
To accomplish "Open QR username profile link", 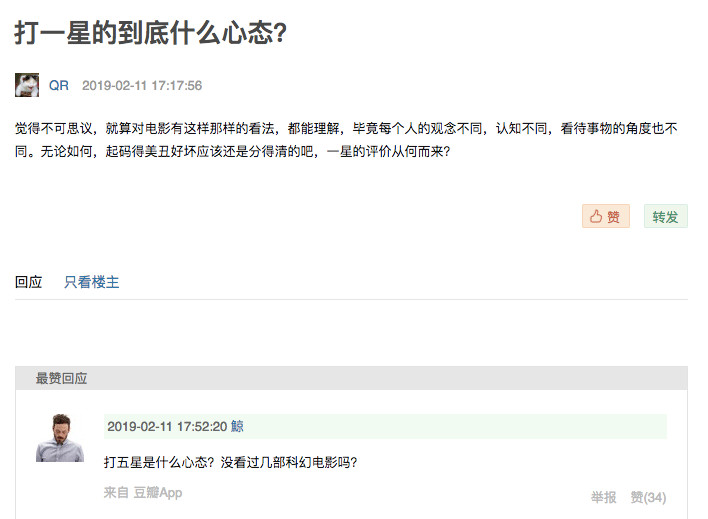I will (x=59, y=86).
